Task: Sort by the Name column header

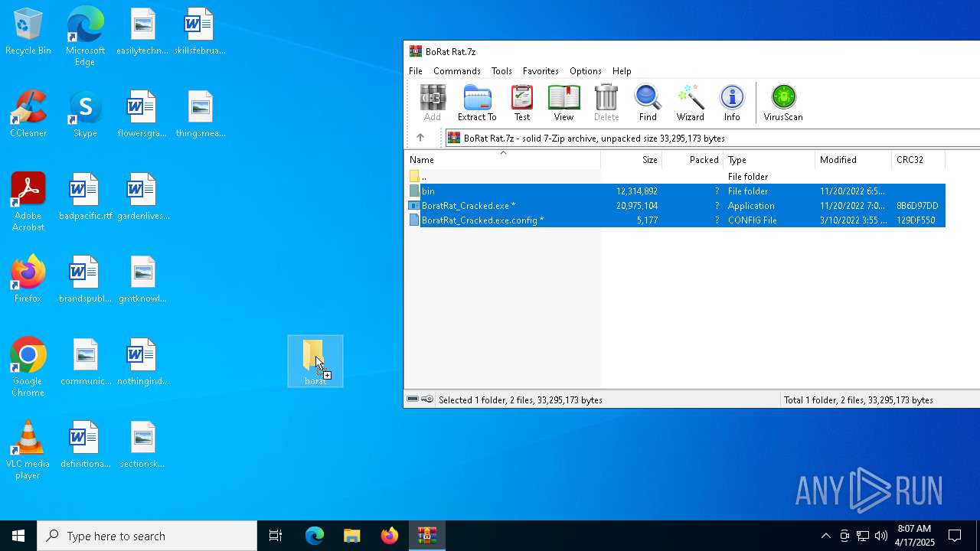Action: pos(502,160)
